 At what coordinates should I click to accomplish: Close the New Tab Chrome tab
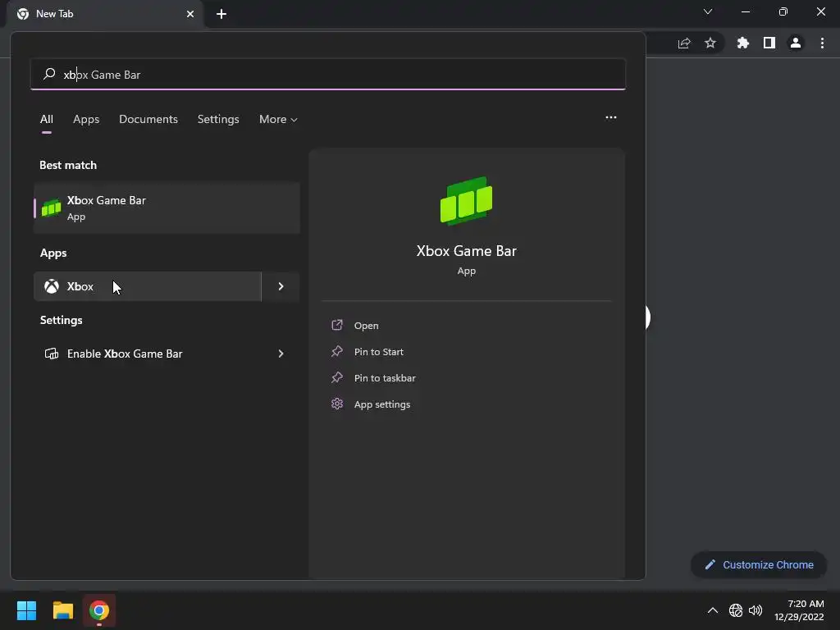tap(190, 14)
